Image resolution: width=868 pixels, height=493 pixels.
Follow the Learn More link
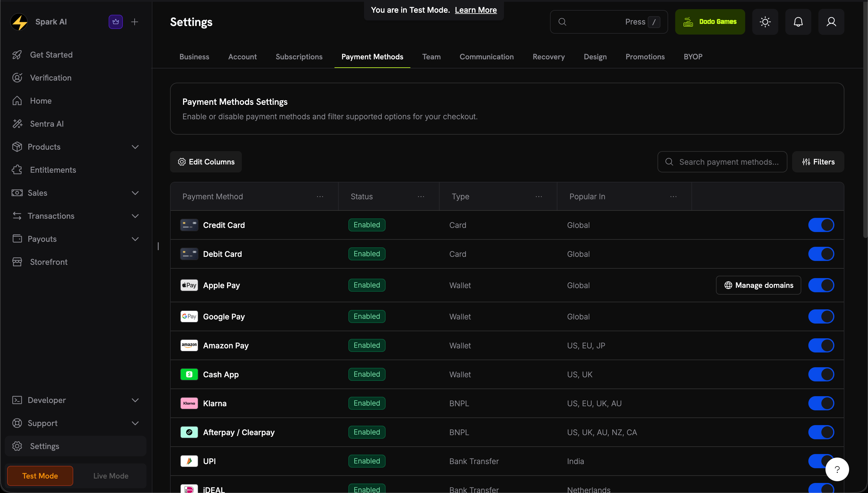(x=476, y=10)
